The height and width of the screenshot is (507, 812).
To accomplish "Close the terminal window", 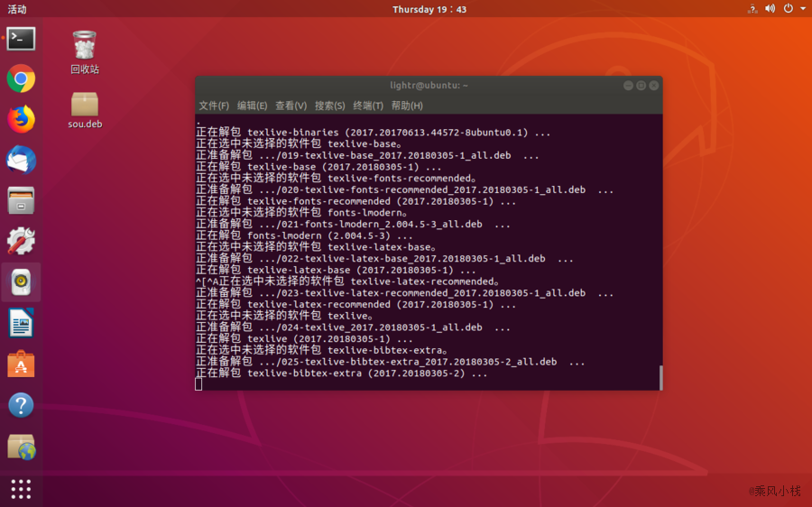I will (654, 86).
